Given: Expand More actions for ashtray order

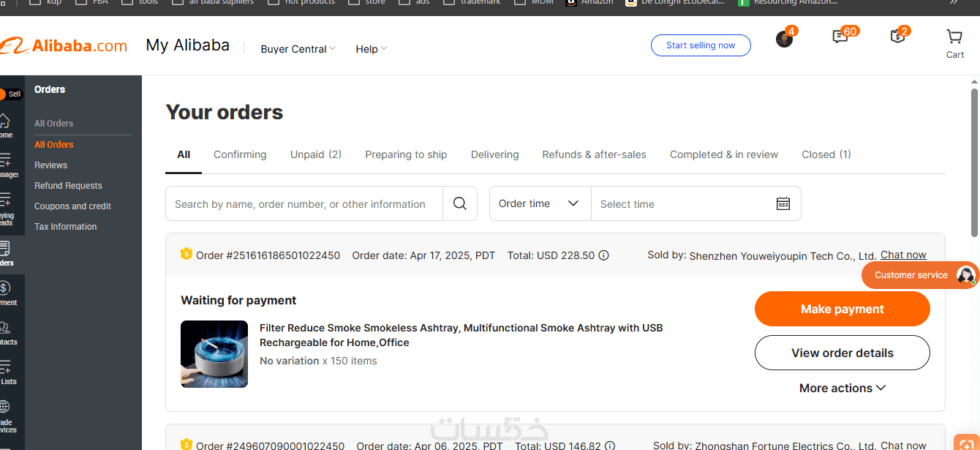Looking at the screenshot, I should click(843, 388).
